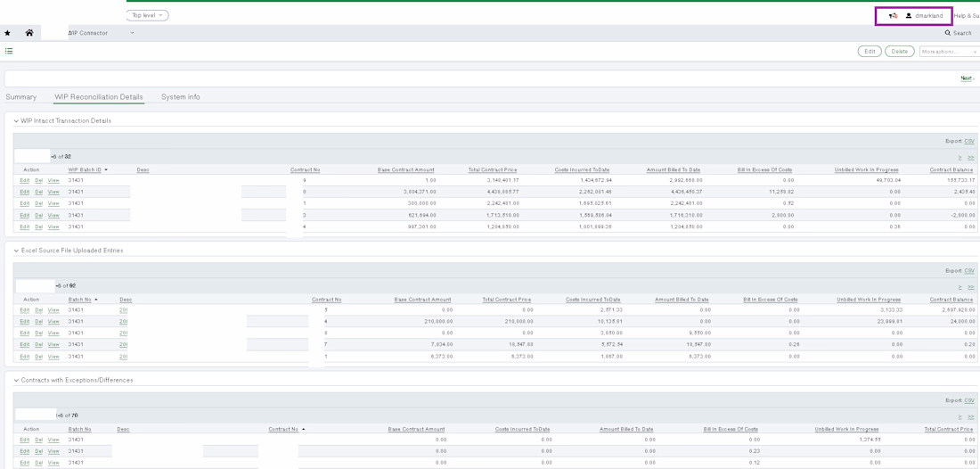This screenshot has width=980, height=469.
Task: Open the Top level entity dropdown
Action: [148, 15]
